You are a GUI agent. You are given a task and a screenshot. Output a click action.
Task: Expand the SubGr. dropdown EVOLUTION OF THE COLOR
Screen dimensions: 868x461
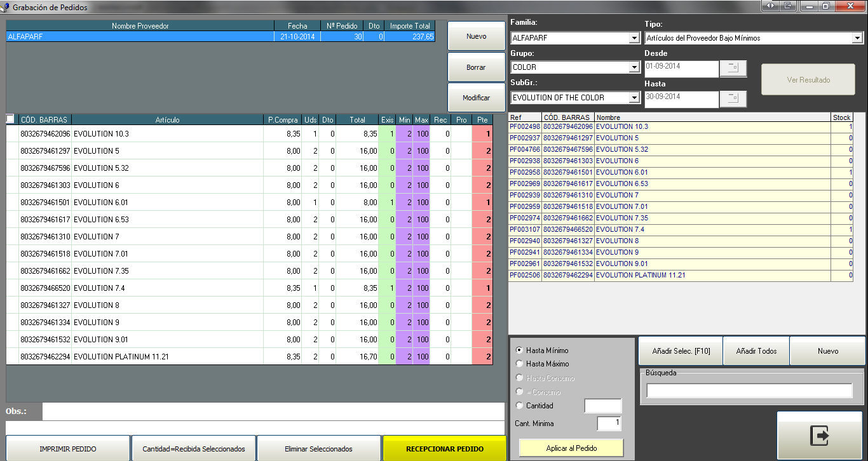tap(634, 98)
